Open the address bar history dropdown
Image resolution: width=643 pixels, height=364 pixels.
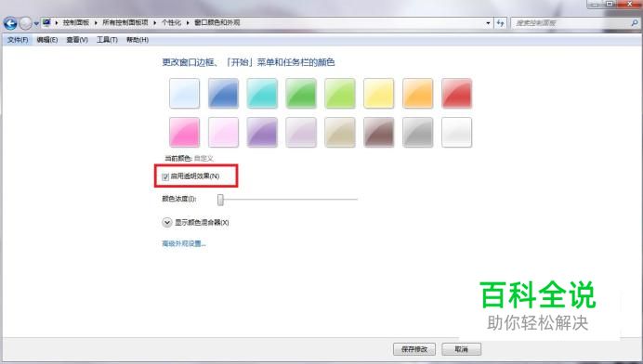(488, 23)
